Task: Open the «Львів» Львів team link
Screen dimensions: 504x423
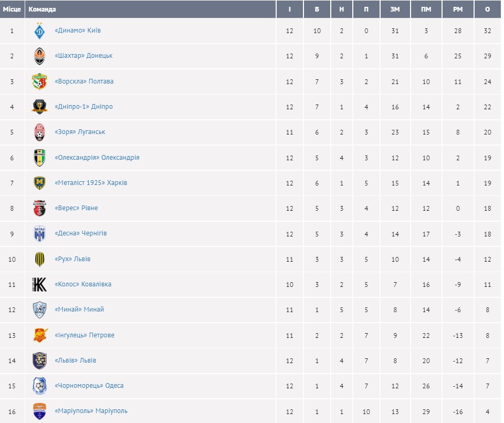Action: (75, 360)
